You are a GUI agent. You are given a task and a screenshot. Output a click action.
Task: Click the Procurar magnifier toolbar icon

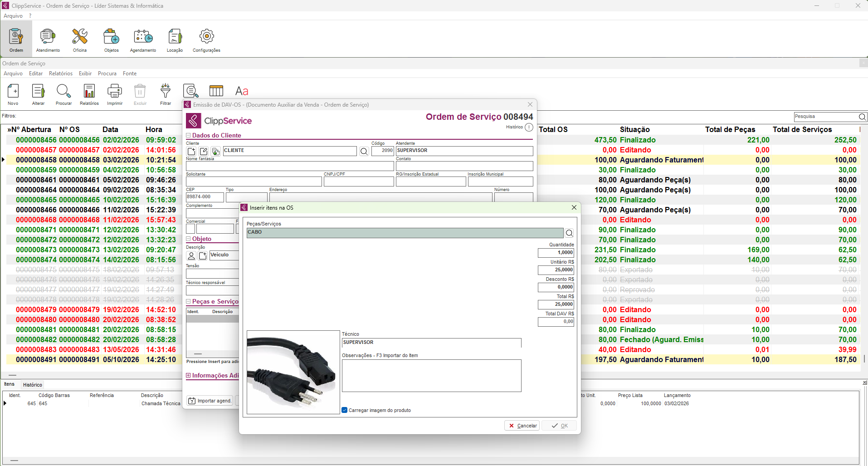coord(63,94)
